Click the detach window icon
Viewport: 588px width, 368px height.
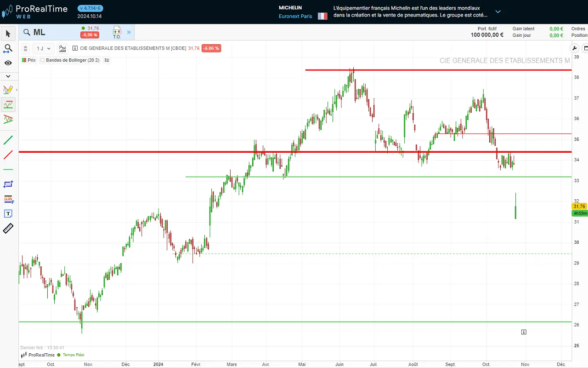[x=585, y=48]
